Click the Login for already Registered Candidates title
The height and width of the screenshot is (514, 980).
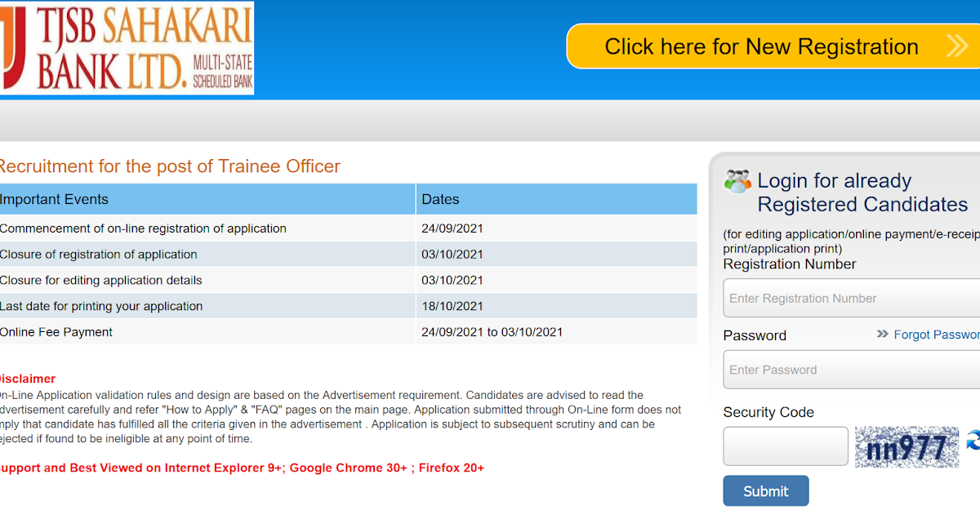tap(862, 193)
